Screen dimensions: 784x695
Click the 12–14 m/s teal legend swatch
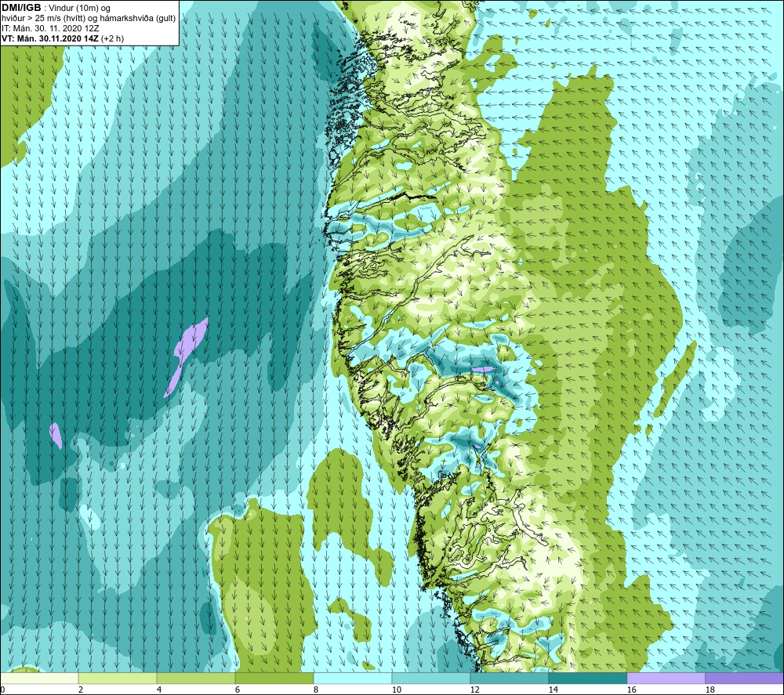point(509,678)
